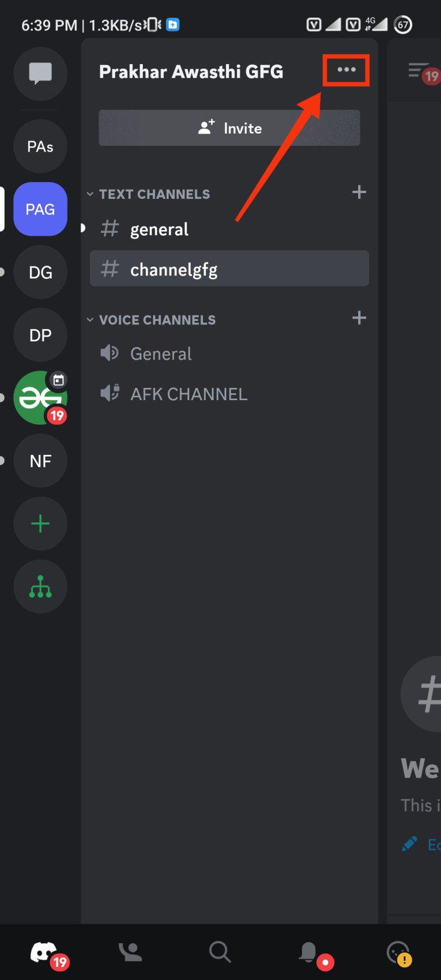Tap the Invite button
The height and width of the screenshot is (980, 441).
pyautogui.click(x=229, y=128)
